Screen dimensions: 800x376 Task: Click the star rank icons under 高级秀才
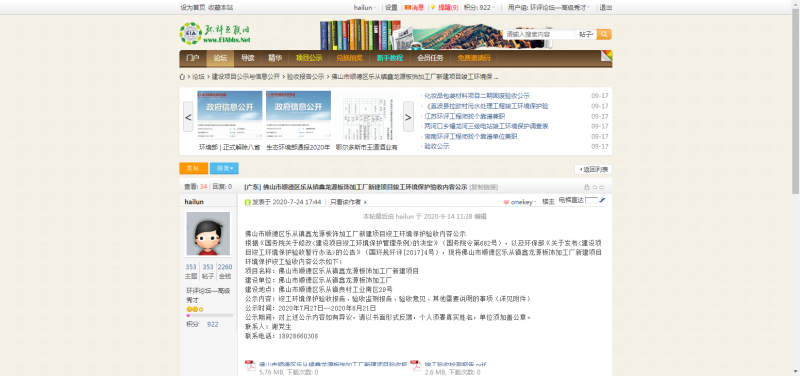195,309
